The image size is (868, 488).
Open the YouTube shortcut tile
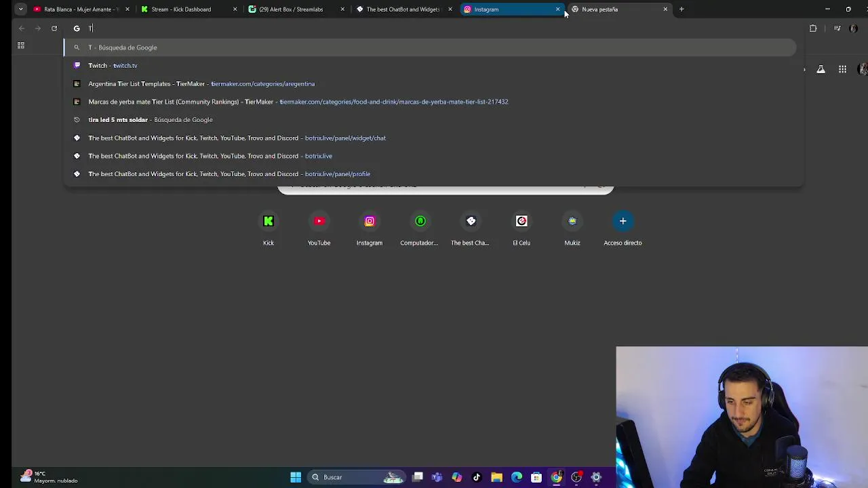319,229
